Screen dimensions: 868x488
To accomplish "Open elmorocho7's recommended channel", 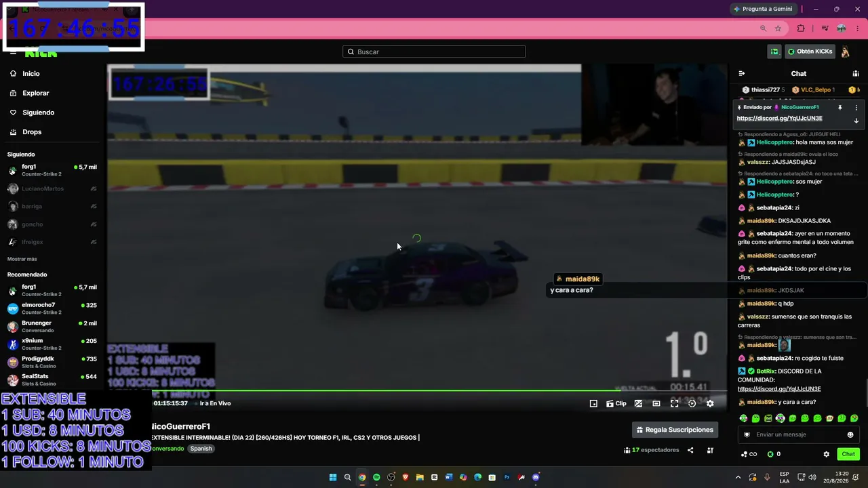I will [52, 308].
